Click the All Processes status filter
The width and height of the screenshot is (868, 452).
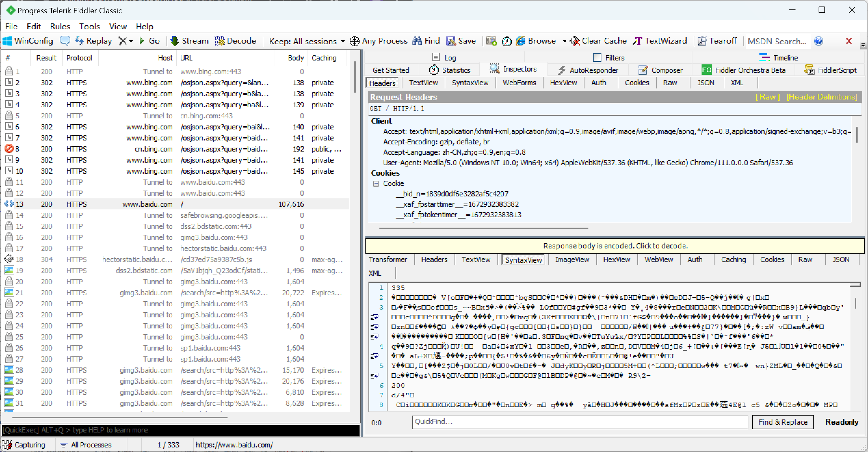(x=85, y=445)
